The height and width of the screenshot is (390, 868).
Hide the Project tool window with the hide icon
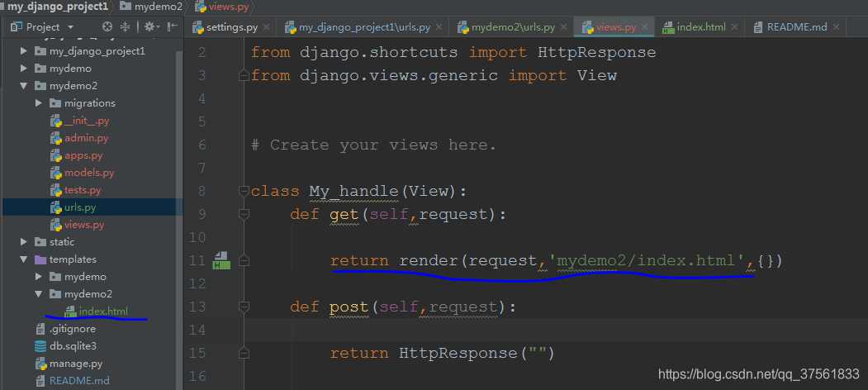(x=173, y=26)
